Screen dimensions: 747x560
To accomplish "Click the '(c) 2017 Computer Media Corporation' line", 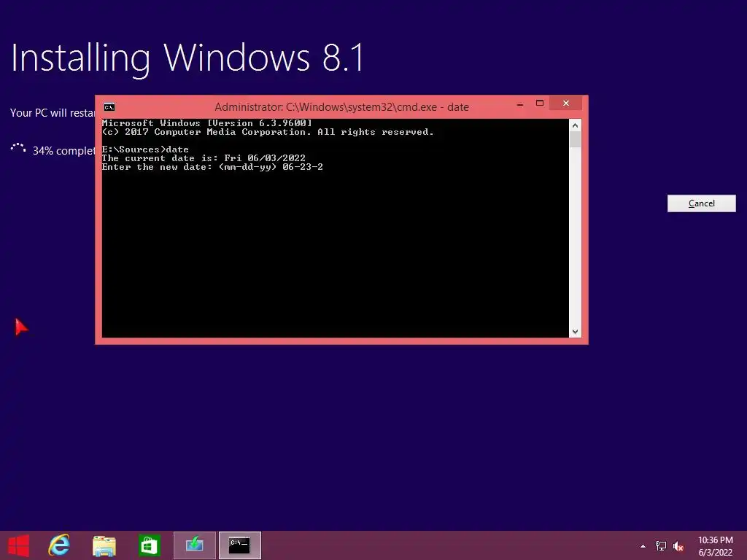I will point(268,132).
